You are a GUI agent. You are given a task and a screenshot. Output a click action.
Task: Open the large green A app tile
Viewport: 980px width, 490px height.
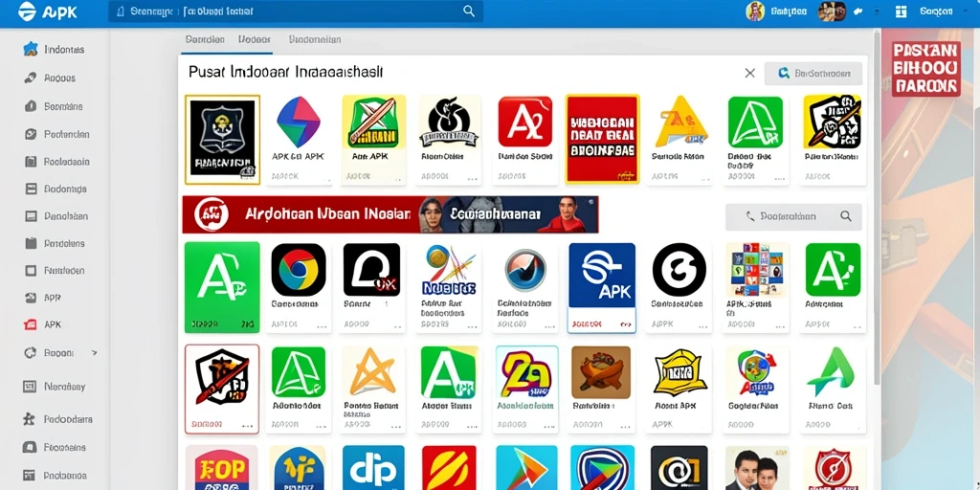pos(222,287)
